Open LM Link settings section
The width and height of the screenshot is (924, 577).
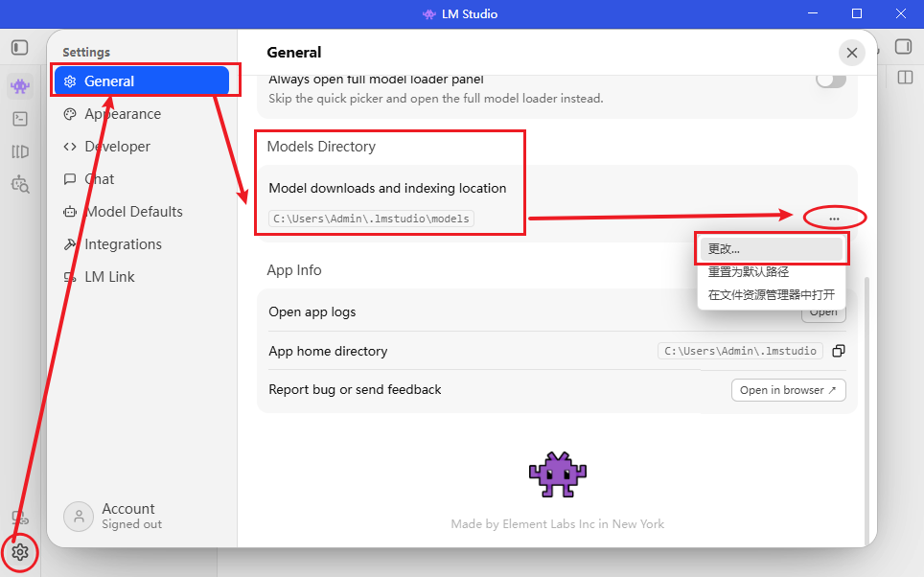click(142, 277)
